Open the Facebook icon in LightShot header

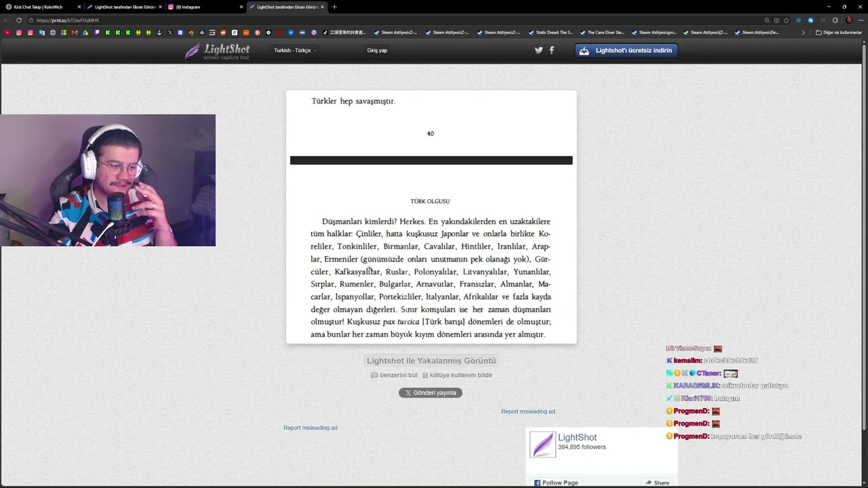[551, 50]
